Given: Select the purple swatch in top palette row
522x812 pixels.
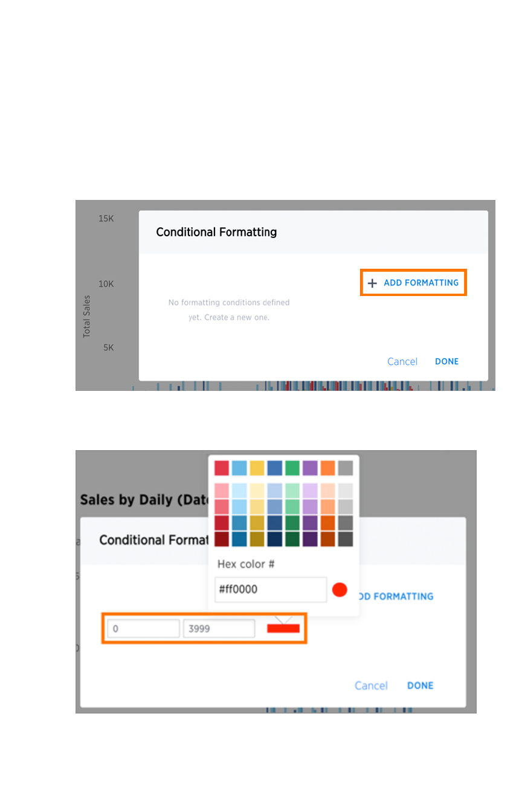Looking at the screenshot, I should point(310,468).
